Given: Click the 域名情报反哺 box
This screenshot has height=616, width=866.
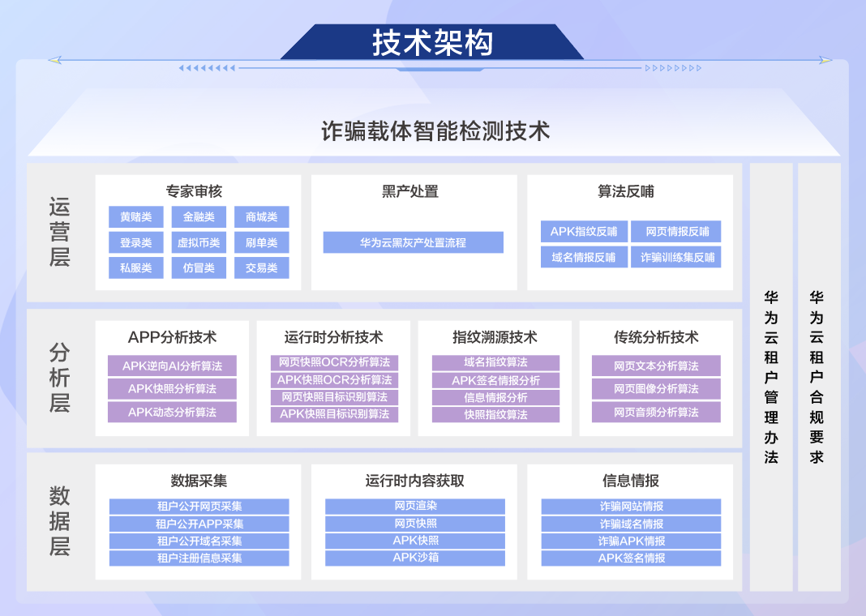Looking at the screenshot, I should (585, 257).
